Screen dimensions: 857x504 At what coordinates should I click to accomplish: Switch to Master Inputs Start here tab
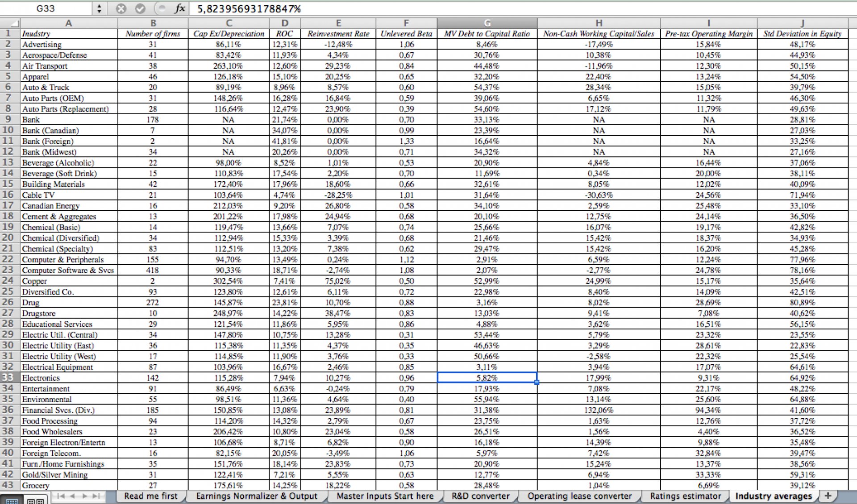(x=385, y=496)
